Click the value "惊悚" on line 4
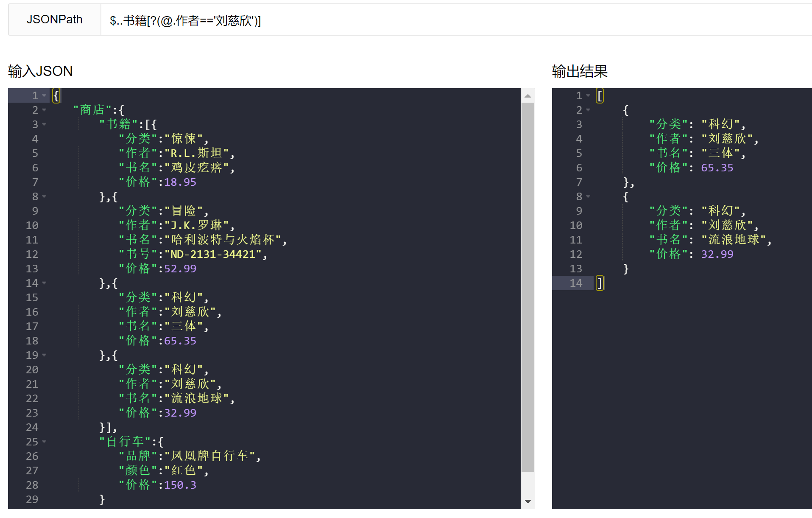The height and width of the screenshot is (518, 812). coord(184,139)
